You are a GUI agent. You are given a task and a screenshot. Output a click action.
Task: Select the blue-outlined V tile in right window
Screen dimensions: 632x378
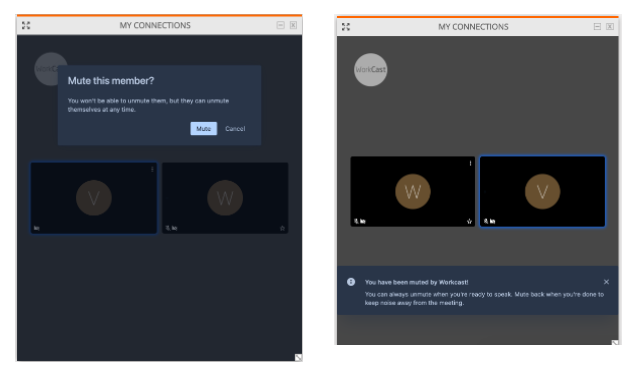click(x=543, y=191)
